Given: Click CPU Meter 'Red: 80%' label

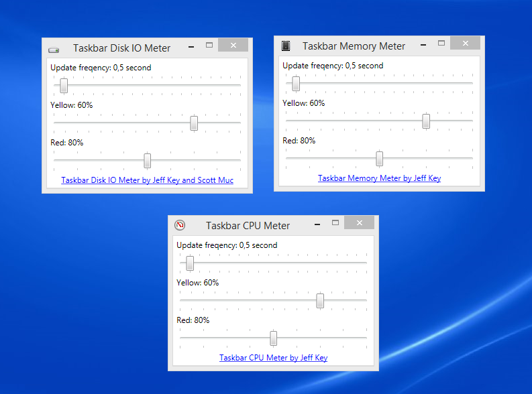Looking at the screenshot, I should (x=193, y=320).
